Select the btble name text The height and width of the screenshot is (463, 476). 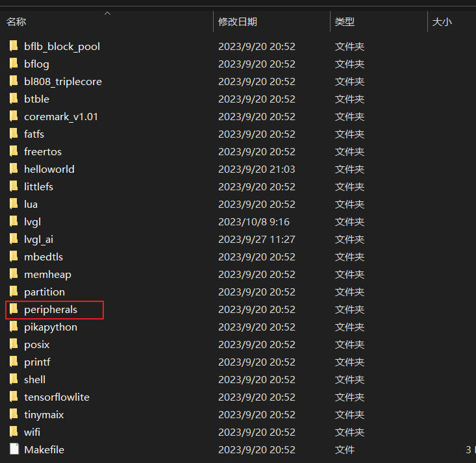(x=36, y=99)
